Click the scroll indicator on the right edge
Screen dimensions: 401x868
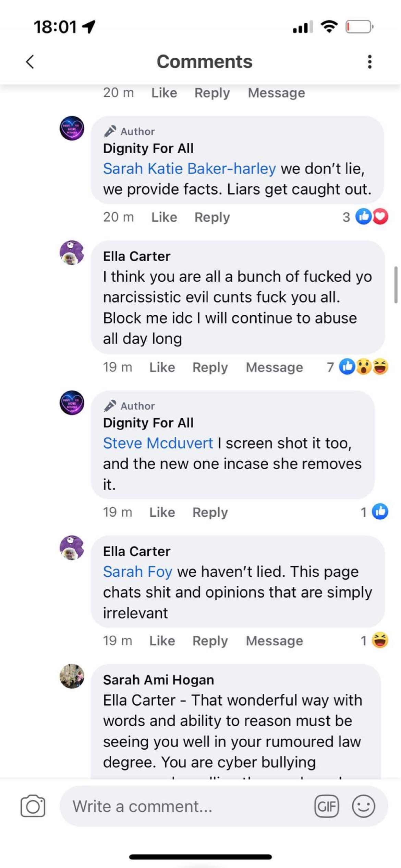[396, 284]
